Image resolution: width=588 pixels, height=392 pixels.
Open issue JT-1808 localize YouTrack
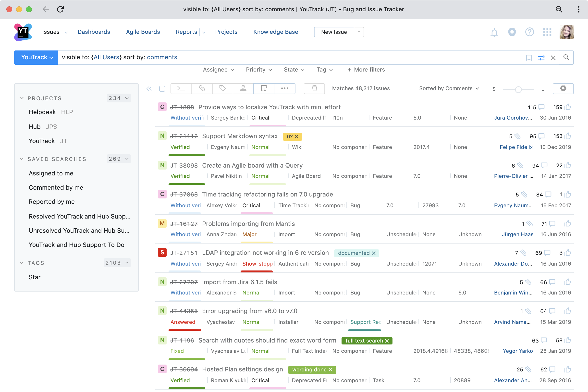269,107
